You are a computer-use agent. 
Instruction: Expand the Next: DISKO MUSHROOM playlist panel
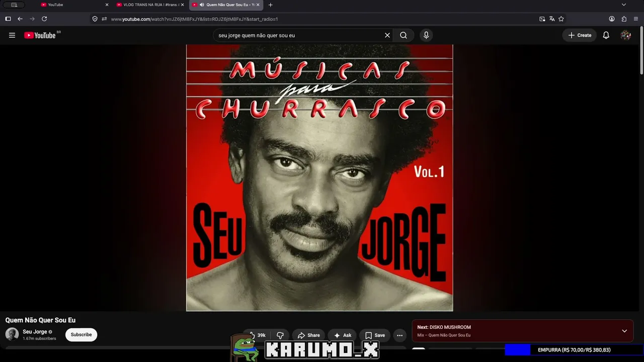tap(624, 331)
